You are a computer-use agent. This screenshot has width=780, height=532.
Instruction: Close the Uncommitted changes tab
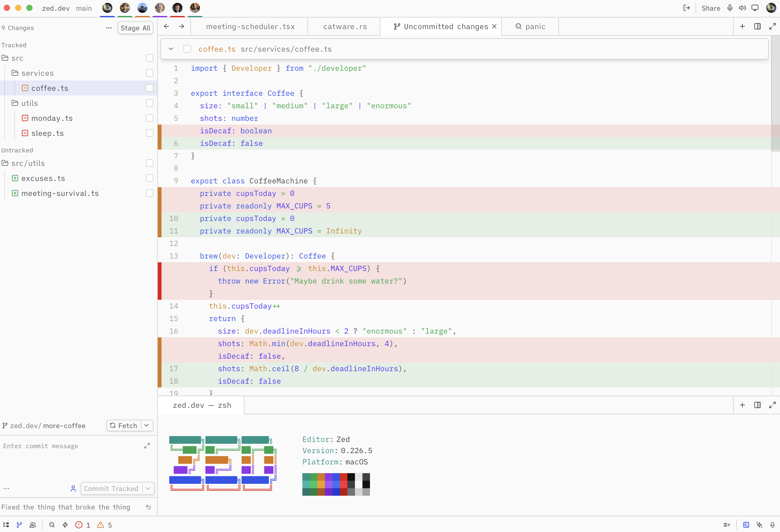(x=494, y=26)
